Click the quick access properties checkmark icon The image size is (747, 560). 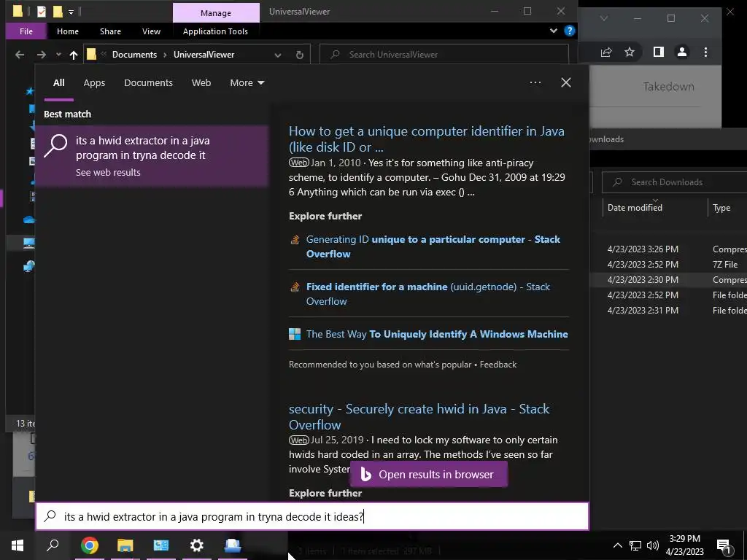42,12
